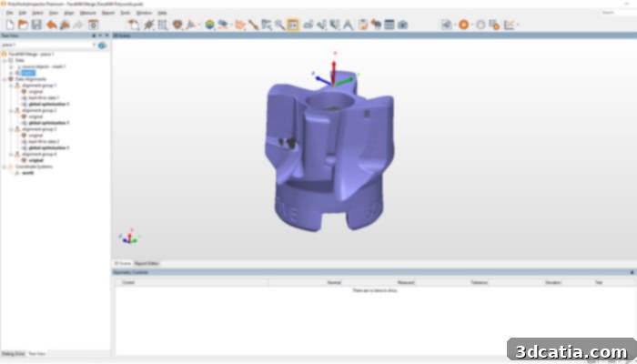Collapse the Data tree node
Image resolution: width=637 pixels, height=364 pixels.
5,61
